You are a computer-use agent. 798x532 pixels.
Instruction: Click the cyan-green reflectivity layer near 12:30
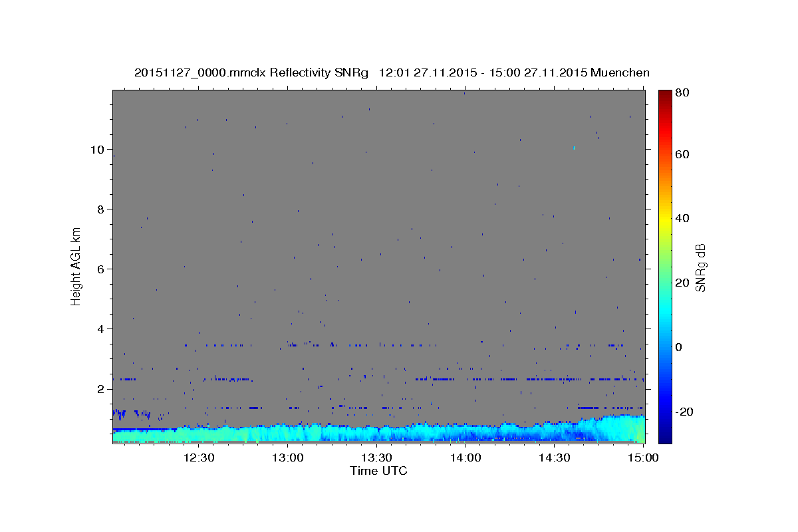point(199,434)
